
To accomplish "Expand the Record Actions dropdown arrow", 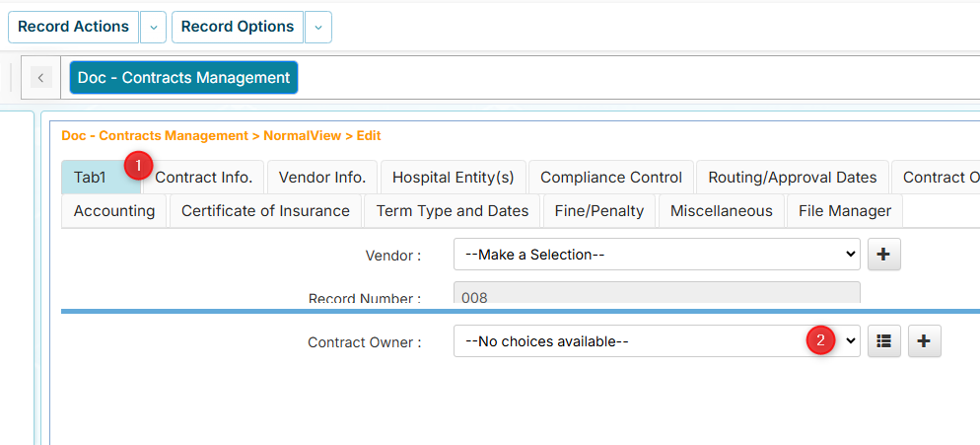I will click(153, 28).
